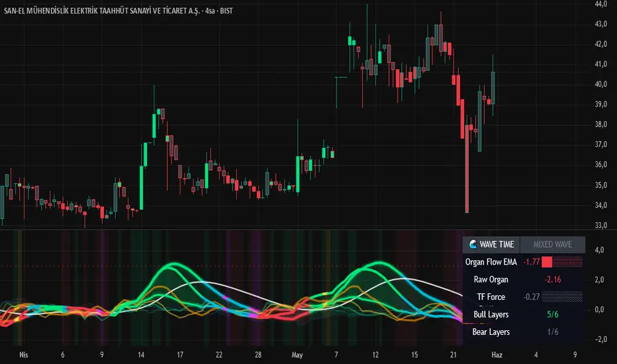Click the TF Force label
Viewport: 617px width, 364px height.
491,297
